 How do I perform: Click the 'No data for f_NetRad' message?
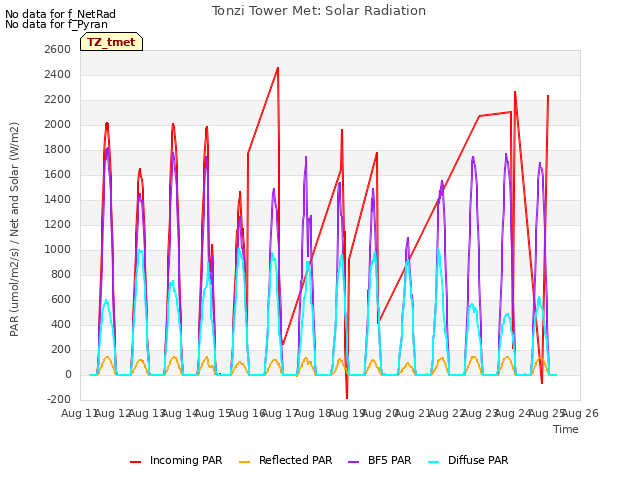[60, 14]
